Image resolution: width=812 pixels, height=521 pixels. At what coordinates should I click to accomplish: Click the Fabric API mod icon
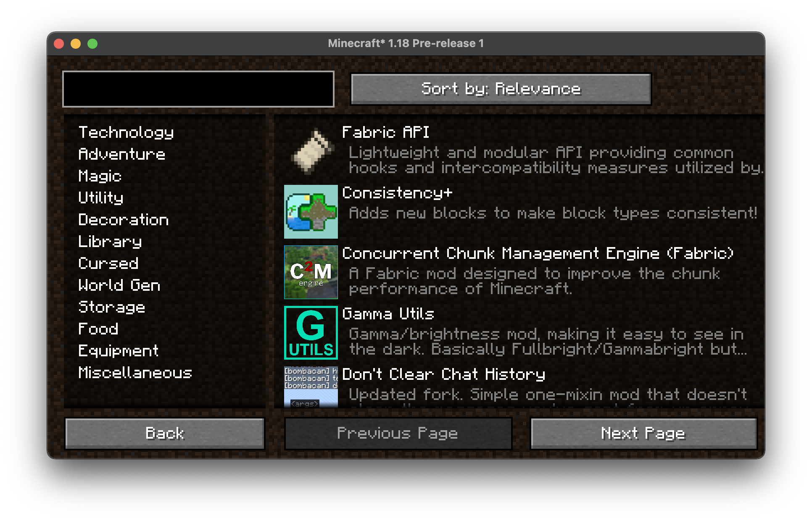(x=311, y=151)
